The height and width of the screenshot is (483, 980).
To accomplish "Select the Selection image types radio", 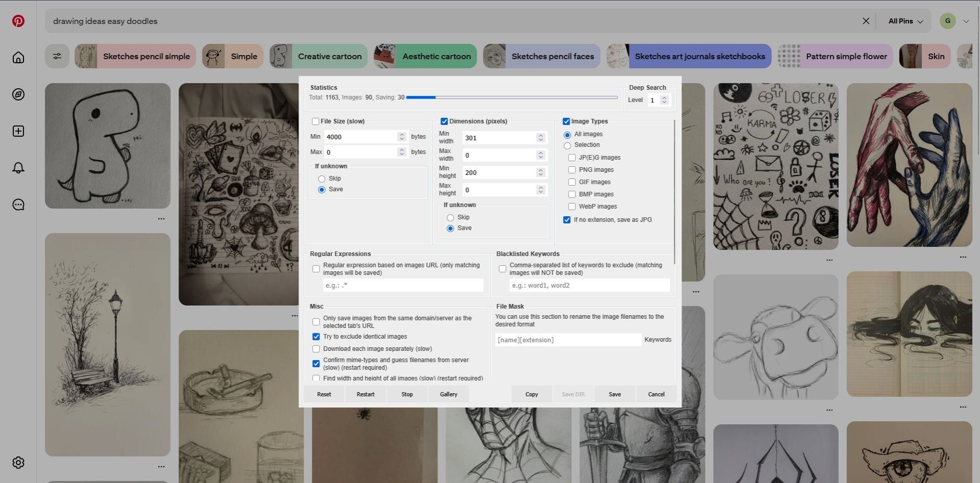I will [567, 145].
